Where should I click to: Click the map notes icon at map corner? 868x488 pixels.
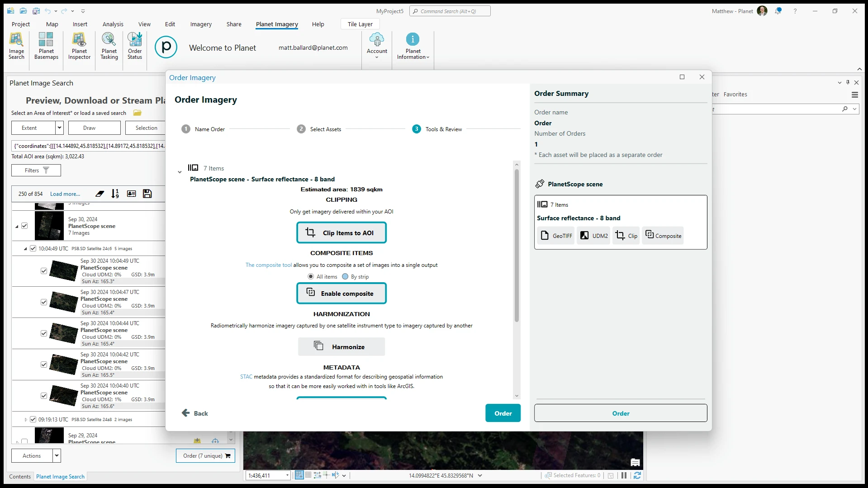click(635, 462)
